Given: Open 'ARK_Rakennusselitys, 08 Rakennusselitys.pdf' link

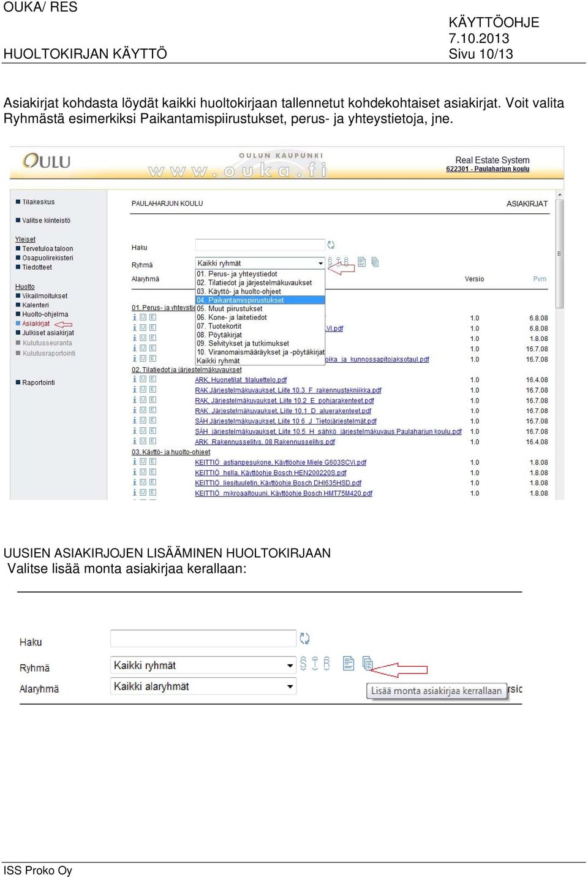Looking at the screenshot, I should pos(265,441).
